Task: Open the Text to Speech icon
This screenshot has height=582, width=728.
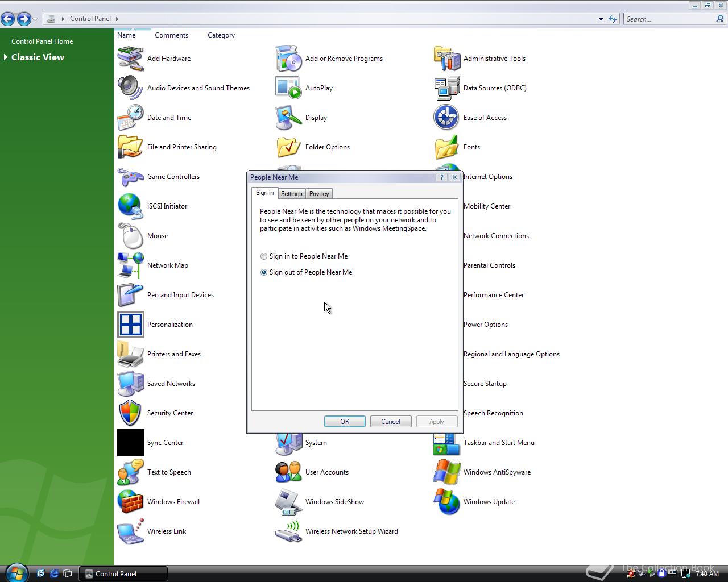Action: pyautogui.click(x=130, y=472)
